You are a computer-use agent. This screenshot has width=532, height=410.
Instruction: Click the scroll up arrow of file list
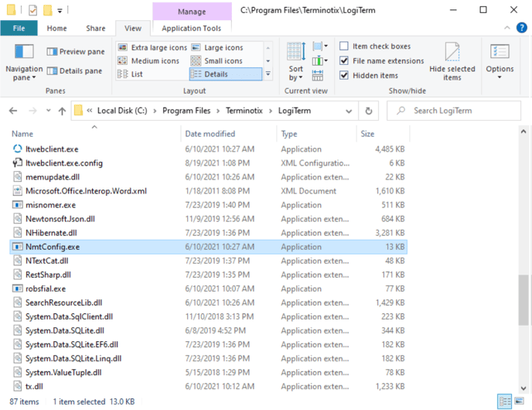(x=523, y=132)
